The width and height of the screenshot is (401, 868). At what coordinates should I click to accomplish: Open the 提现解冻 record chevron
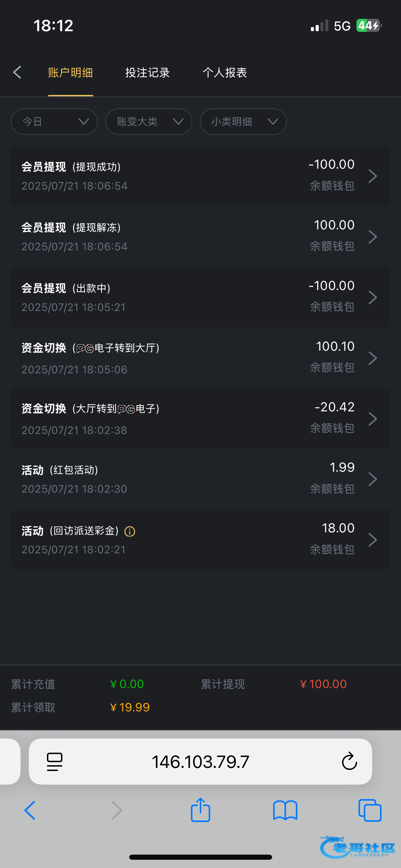pos(373,237)
